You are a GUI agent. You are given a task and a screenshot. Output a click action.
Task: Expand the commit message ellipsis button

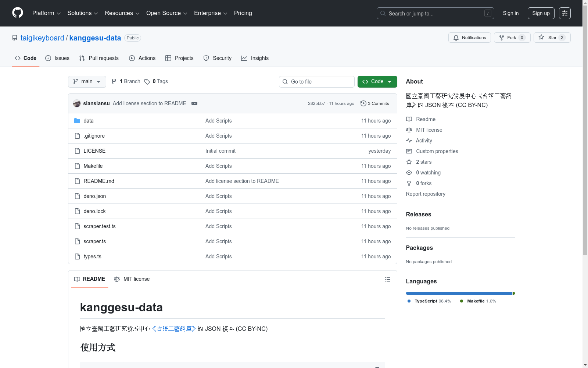(194, 103)
